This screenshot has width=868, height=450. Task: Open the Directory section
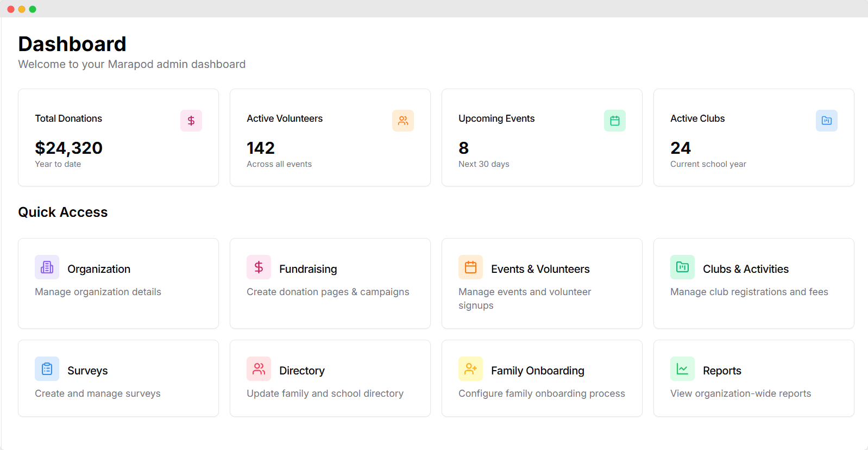pyautogui.click(x=330, y=378)
